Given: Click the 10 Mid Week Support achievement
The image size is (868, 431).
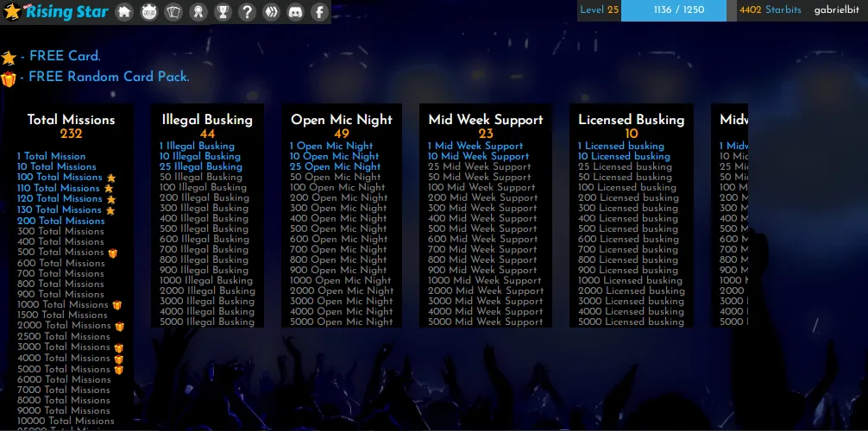Looking at the screenshot, I should pos(478,157).
